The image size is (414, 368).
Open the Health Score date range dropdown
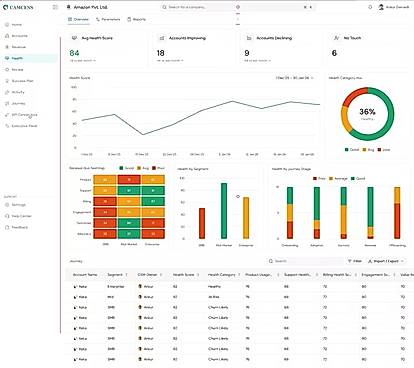point(294,78)
